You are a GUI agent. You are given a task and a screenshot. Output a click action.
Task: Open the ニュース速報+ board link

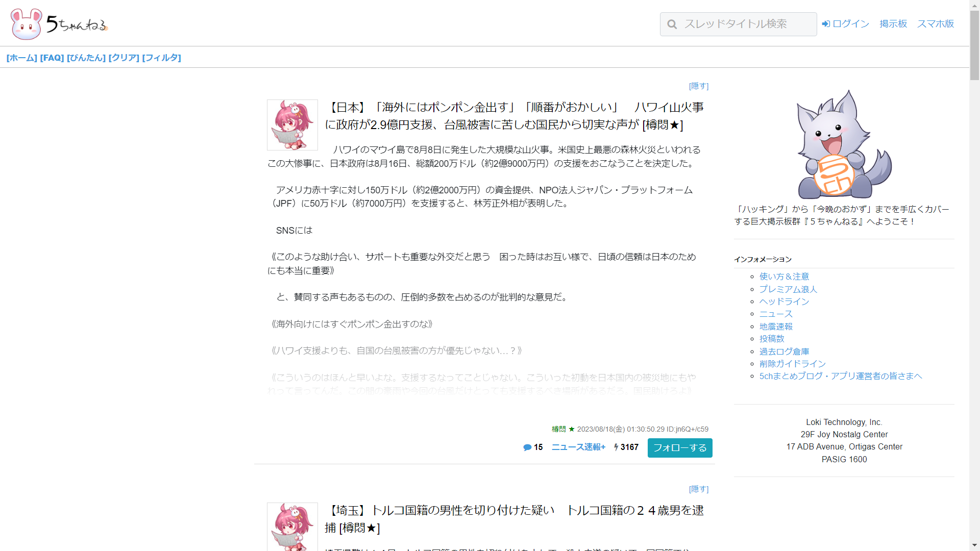578,447
